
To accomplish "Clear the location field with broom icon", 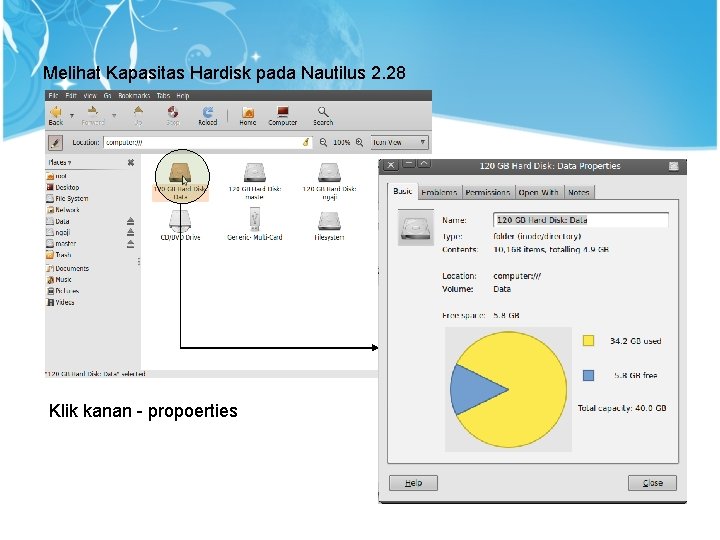I will [306, 142].
